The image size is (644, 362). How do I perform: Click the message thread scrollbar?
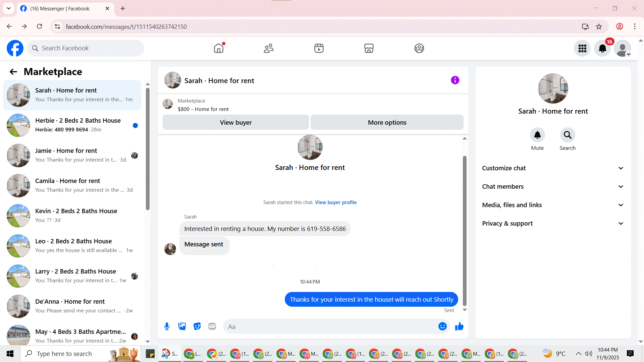[x=465, y=231]
